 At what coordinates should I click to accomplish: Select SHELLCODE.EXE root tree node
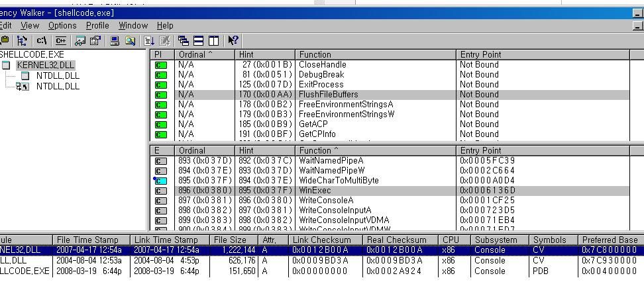coord(32,54)
